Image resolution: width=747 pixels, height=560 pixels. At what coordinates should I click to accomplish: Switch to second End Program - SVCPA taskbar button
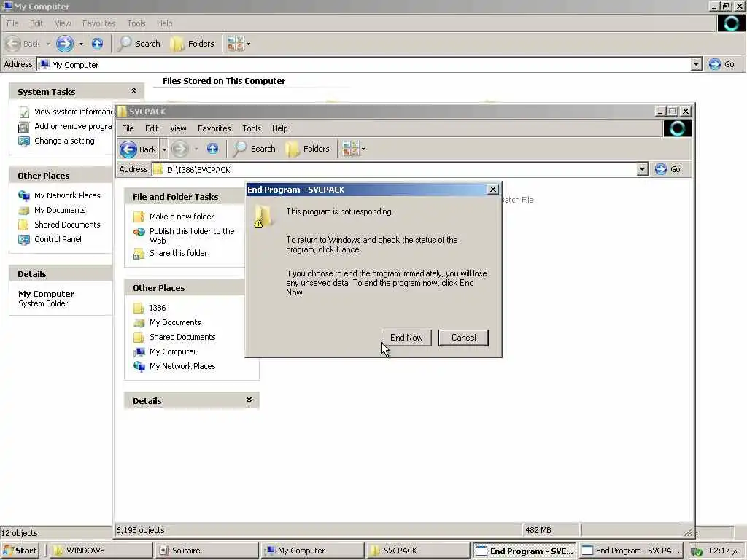pyautogui.click(x=632, y=551)
